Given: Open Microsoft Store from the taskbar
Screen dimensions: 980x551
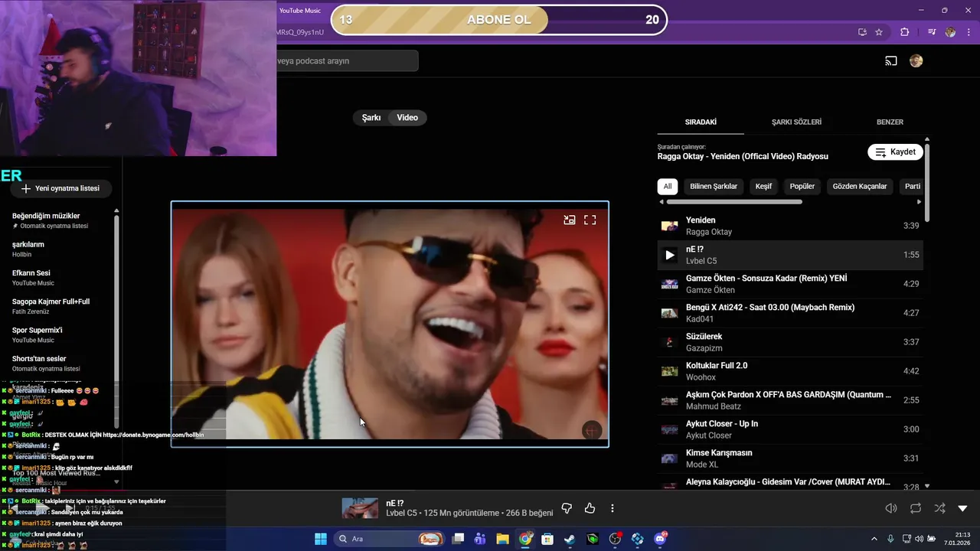Looking at the screenshot, I should (547, 539).
